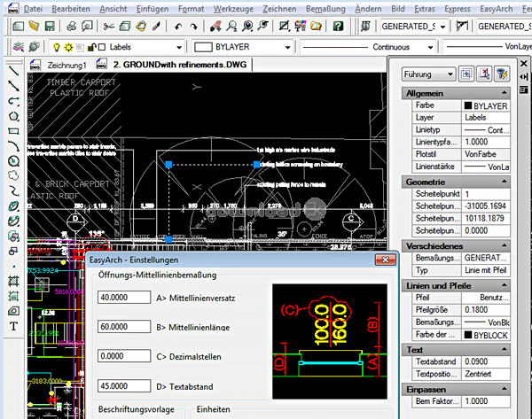Print the drawing with the printer icon
The height and width of the screenshot is (419, 532).
pyautogui.click(x=71, y=26)
